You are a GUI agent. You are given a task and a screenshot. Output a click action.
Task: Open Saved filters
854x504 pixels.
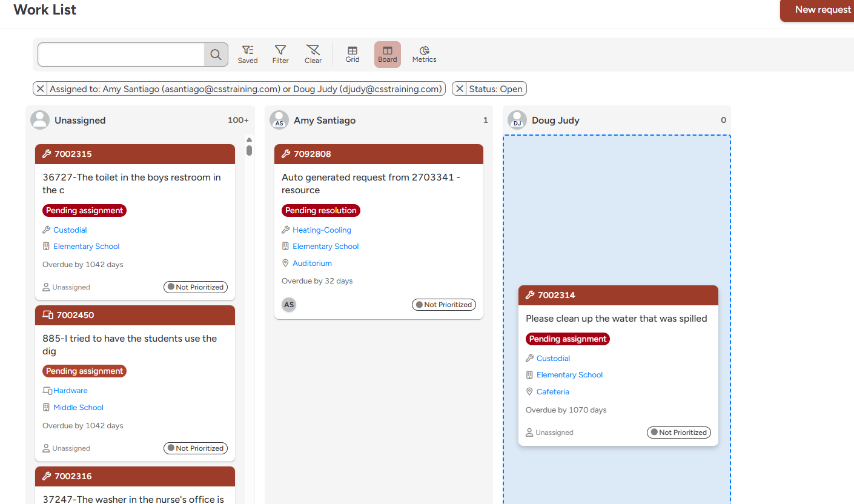(247, 54)
